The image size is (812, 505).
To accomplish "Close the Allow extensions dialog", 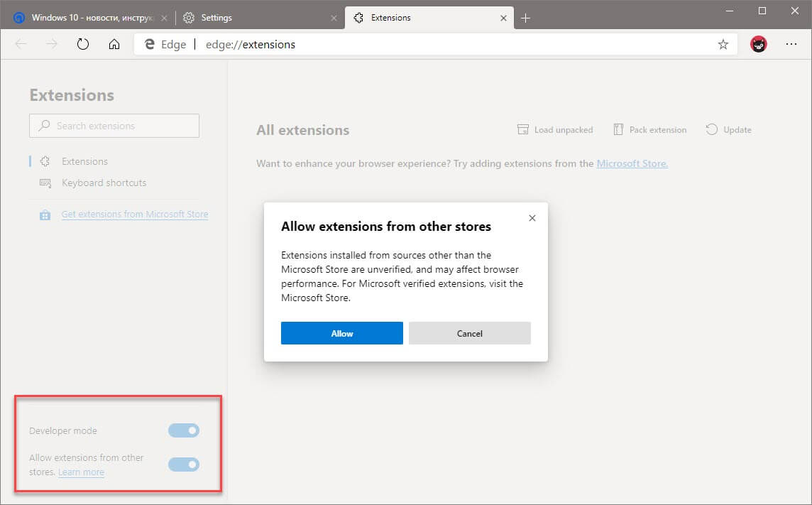I will pyautogui.click(x=532, y=218).
